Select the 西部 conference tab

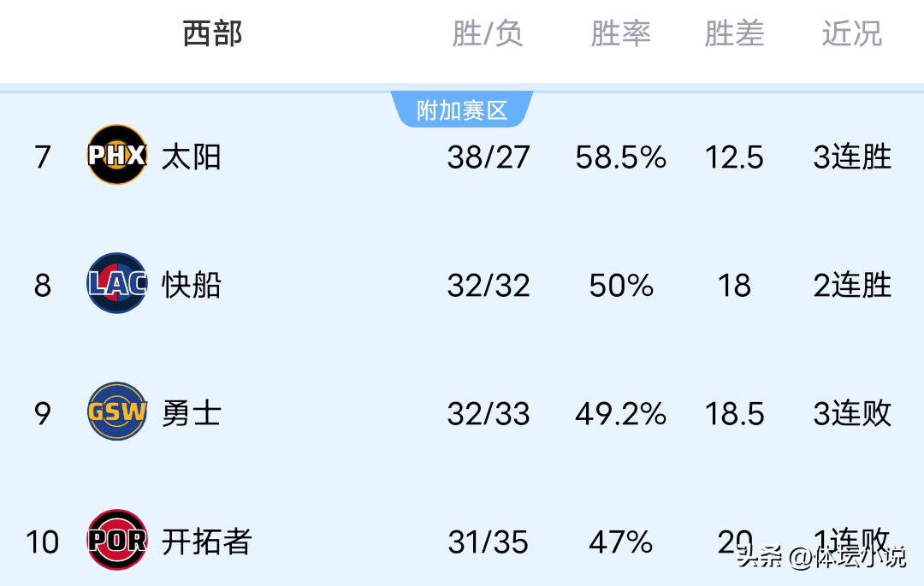coord(212,34)
